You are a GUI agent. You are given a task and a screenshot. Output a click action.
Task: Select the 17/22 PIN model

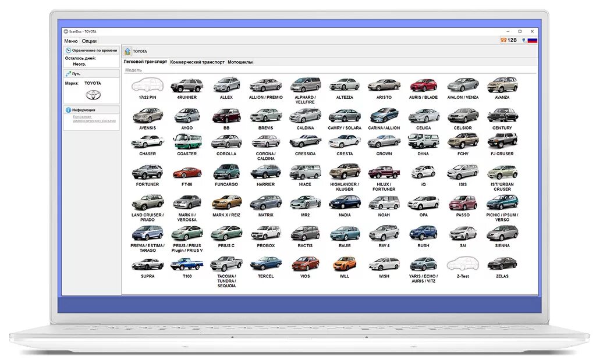[x=147, y=88]
